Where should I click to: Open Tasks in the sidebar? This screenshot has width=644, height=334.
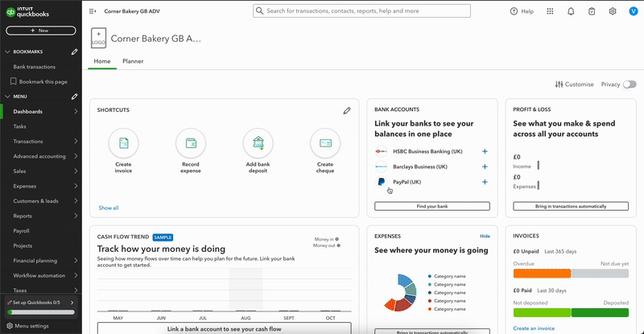[x=19, y=126]
